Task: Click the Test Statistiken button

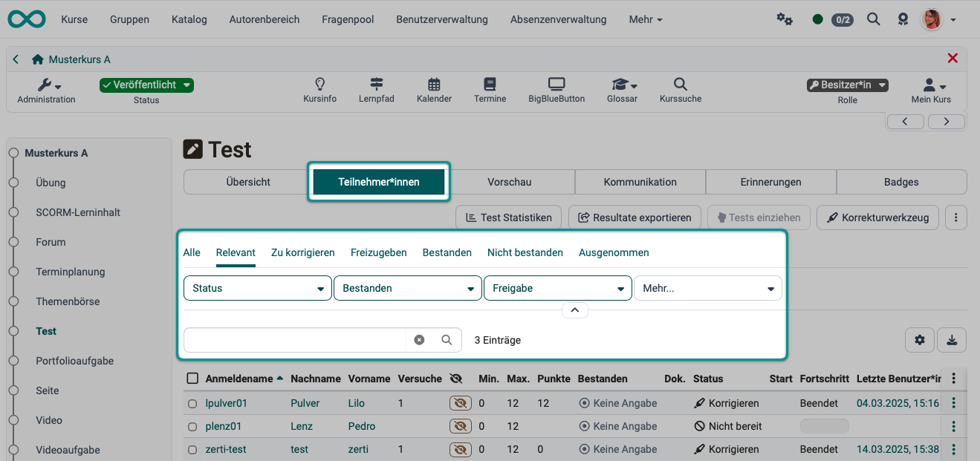Action: 509,218
